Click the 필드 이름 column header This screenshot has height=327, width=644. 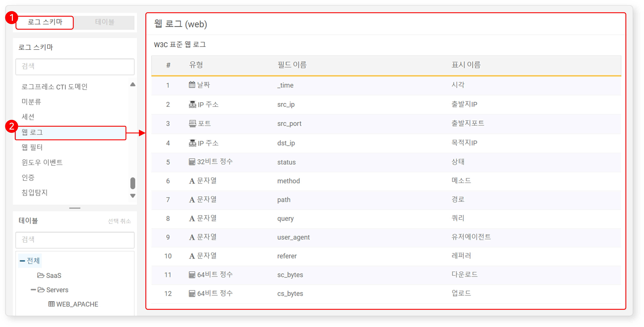[292, 65]
